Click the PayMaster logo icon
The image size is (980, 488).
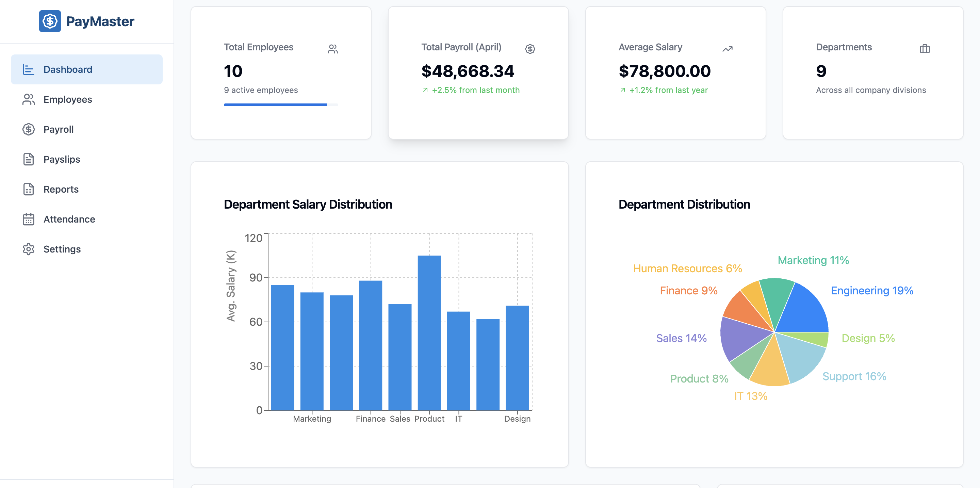[50, 21]
